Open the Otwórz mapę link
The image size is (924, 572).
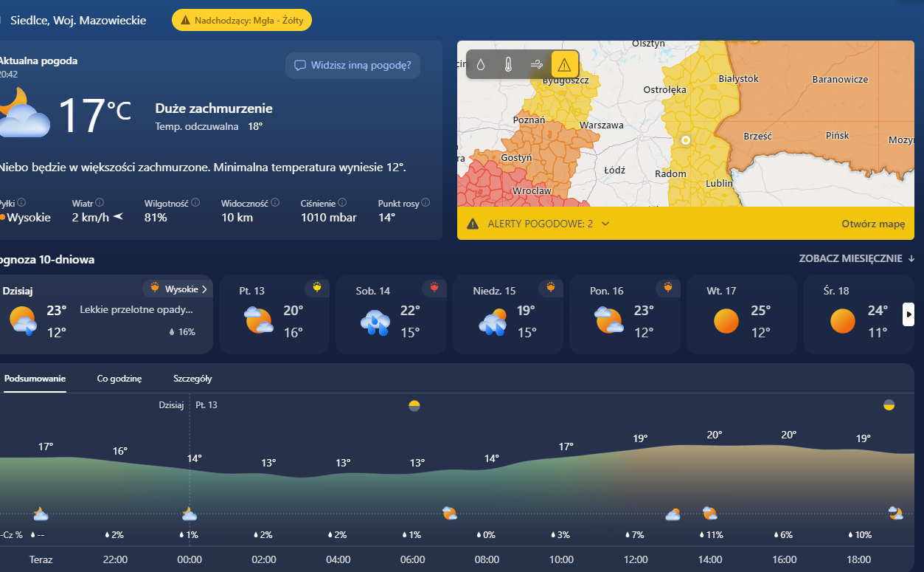[x=872, y=224]
